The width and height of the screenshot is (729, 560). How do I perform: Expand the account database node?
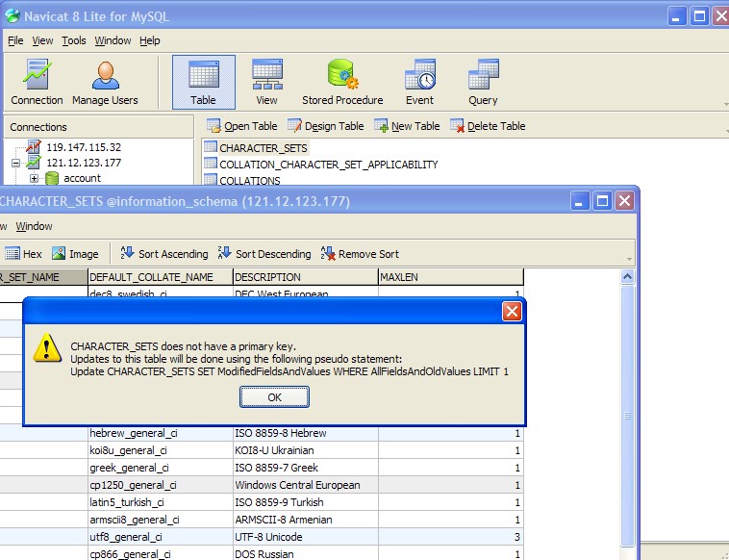(x=34, y=179)
